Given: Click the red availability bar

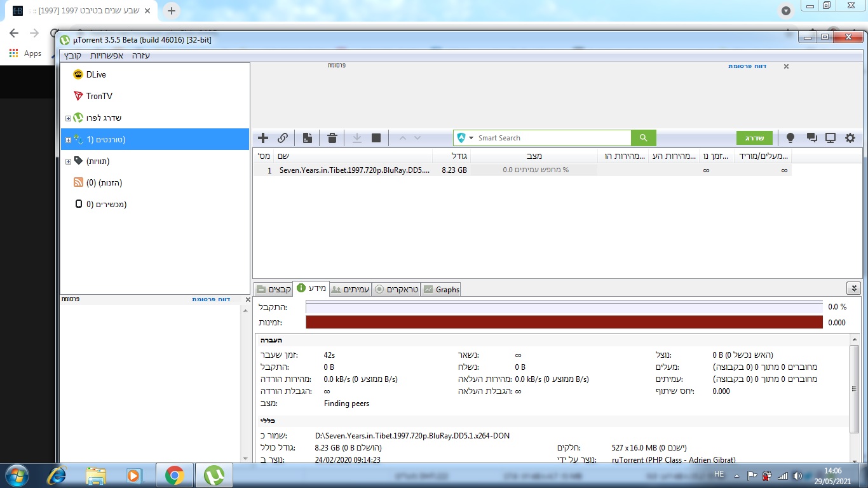Looking at the screenshot, I should 564,322.
